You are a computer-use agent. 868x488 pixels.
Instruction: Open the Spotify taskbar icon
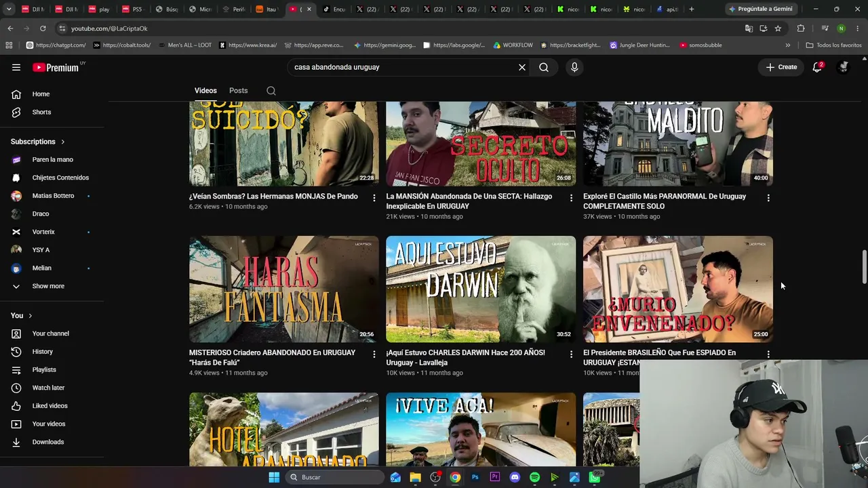[534, 477]
